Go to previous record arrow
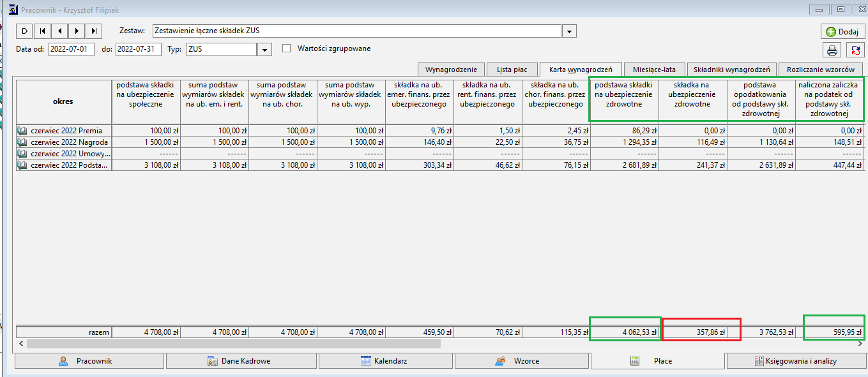 pos(59,31)
